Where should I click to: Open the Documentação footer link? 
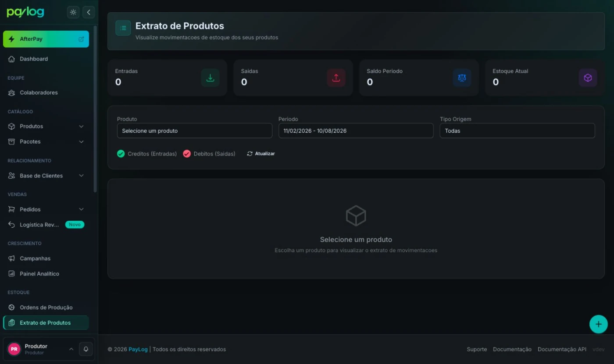point(512,350)
